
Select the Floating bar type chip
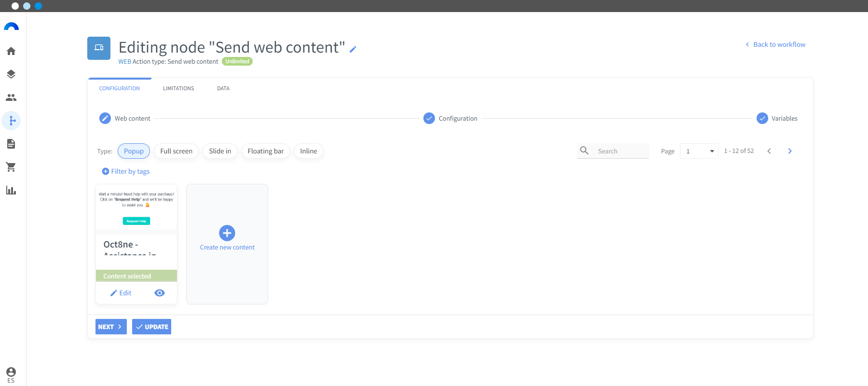[266, 151]
